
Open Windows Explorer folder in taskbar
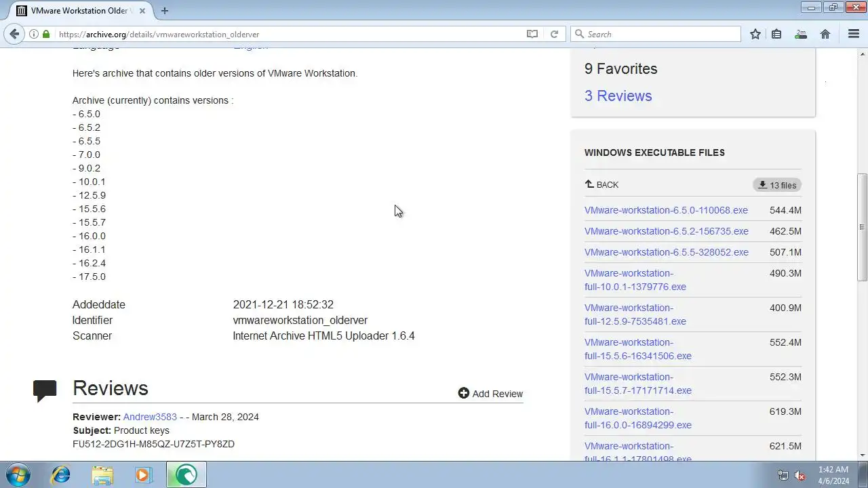(x=102, y=474)
